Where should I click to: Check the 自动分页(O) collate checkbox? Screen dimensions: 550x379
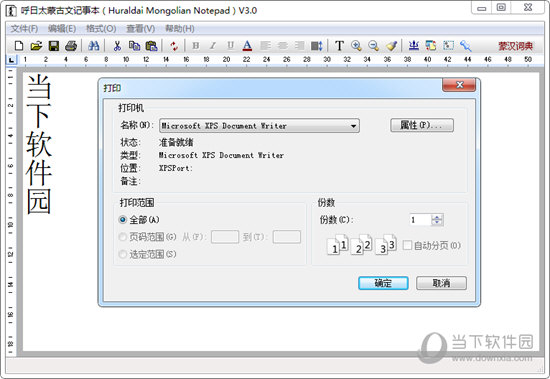point(407,245)
